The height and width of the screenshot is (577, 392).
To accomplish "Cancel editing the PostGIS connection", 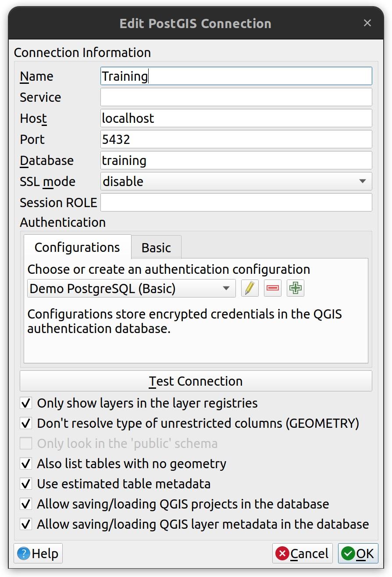I will pyautogui.click(x=302, y=553).
